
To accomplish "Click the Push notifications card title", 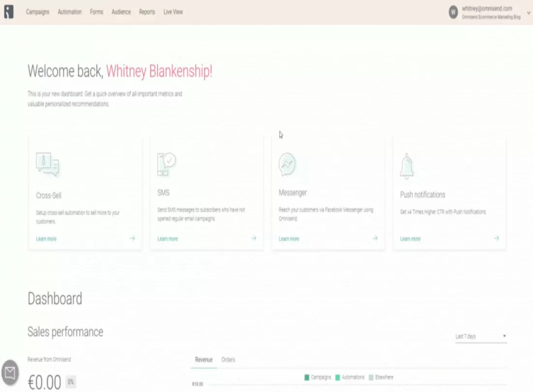I will (423, 195).
